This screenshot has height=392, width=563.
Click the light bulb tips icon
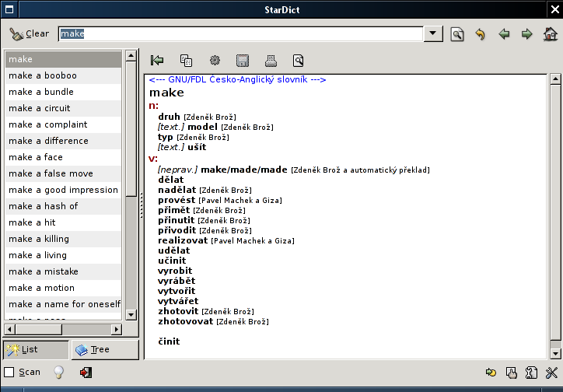[59, 373]
